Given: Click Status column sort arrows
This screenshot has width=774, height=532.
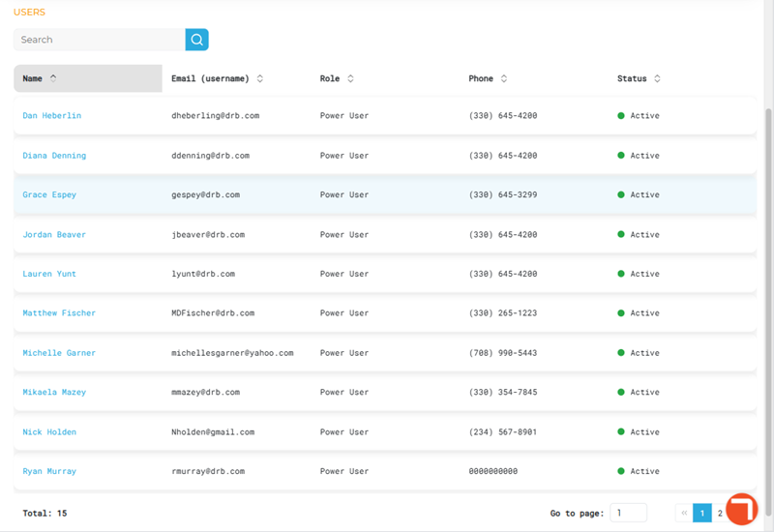Looking at the screenshot, I should (x=657, y=78).
